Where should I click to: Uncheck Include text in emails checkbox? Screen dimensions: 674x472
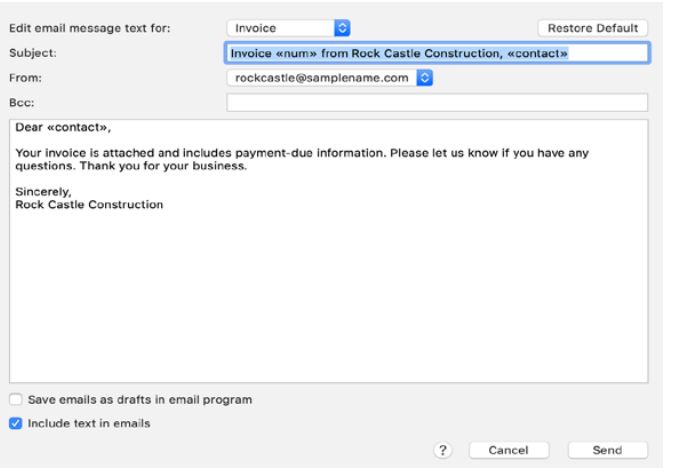pyautogui.click(x=16, y=423)
